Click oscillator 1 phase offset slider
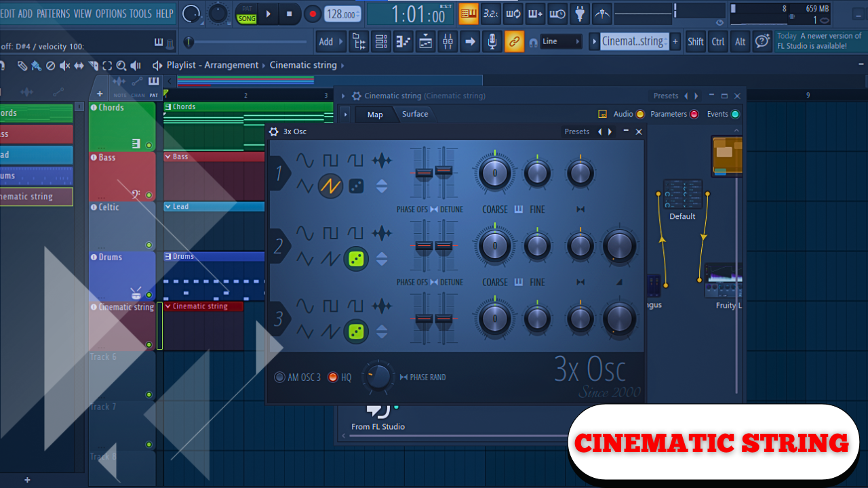 point(423,173)
